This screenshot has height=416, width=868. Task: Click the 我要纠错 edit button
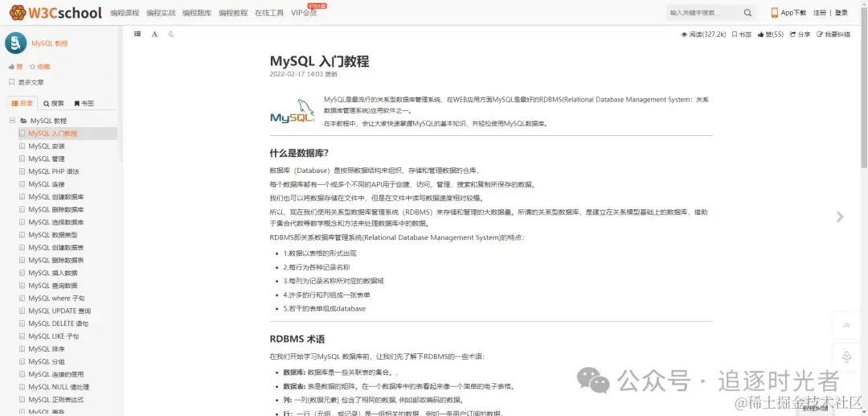(833, 35)
